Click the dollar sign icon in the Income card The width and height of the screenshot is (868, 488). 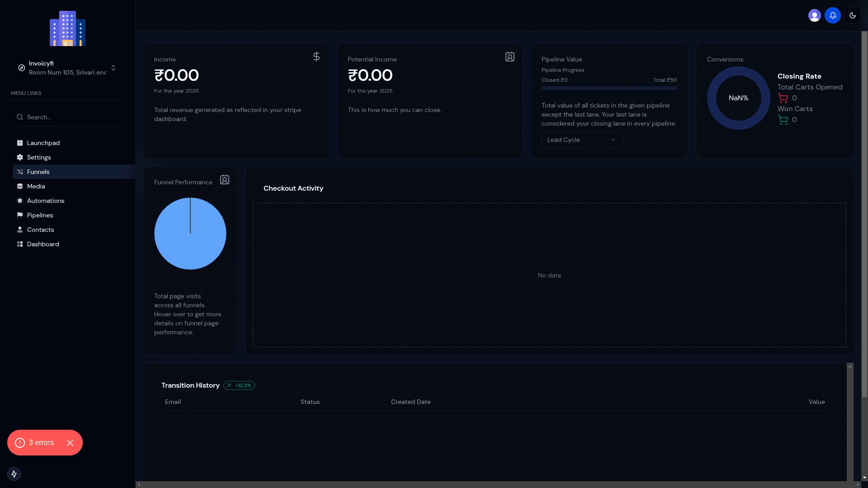pyautogui.click(x=316, y=56)
